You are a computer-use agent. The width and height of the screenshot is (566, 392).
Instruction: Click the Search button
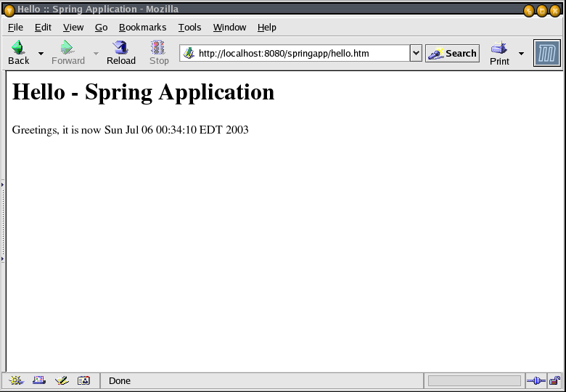pyautogui.click(x=452, y=54)
